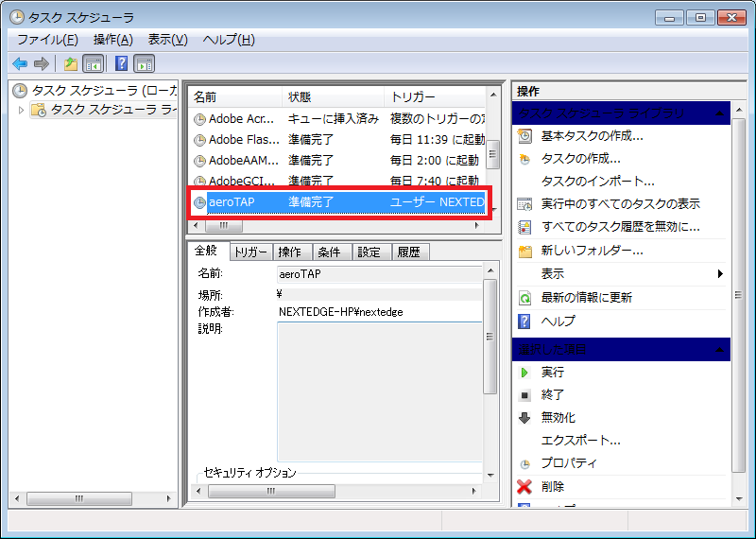Collapse the タスク スケジューラ ライブラリ actions section
Viewport: 756px width, 539px height.
pos(719,113)
